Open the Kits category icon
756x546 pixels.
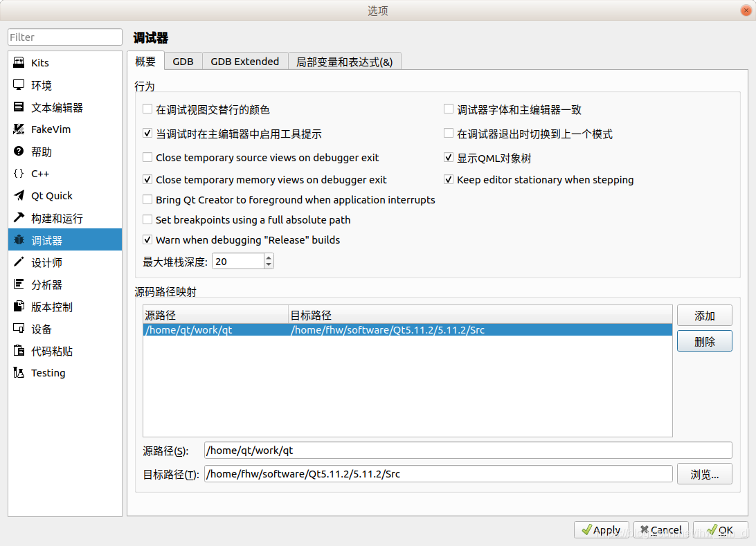(x=19, y=62)
